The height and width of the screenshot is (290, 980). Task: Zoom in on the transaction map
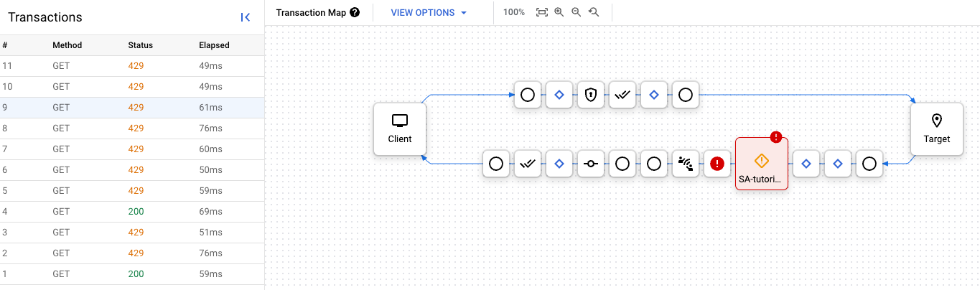click(x=559, y=13)
